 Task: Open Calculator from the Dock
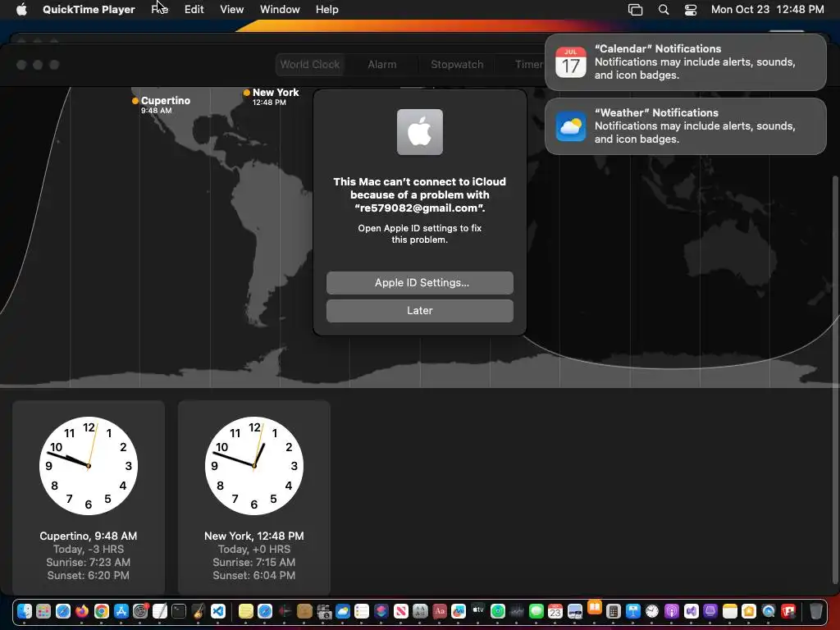[614, 610]
